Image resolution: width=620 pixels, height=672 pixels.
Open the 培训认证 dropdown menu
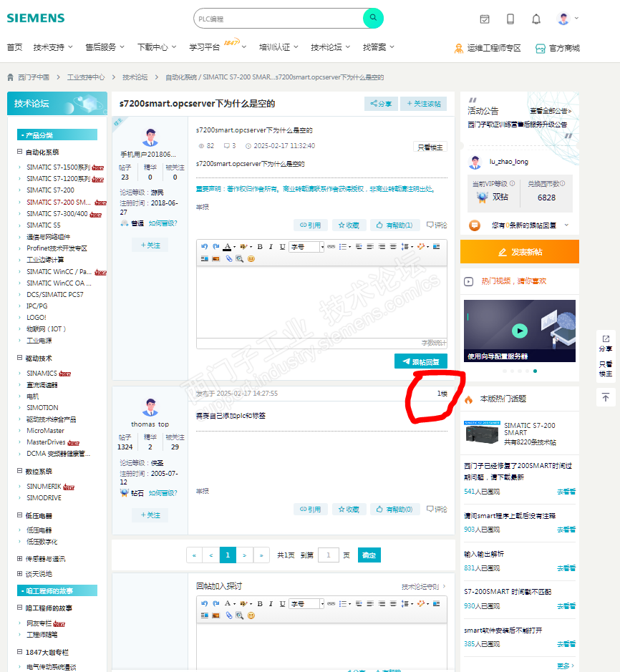click(x=278, y=47)
